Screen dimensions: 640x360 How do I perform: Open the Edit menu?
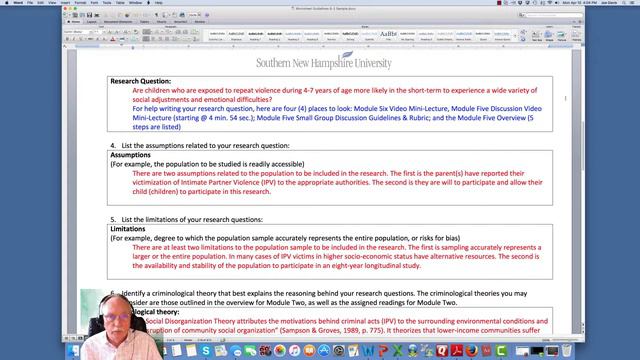pyautogui.click(x=40, y=2)
